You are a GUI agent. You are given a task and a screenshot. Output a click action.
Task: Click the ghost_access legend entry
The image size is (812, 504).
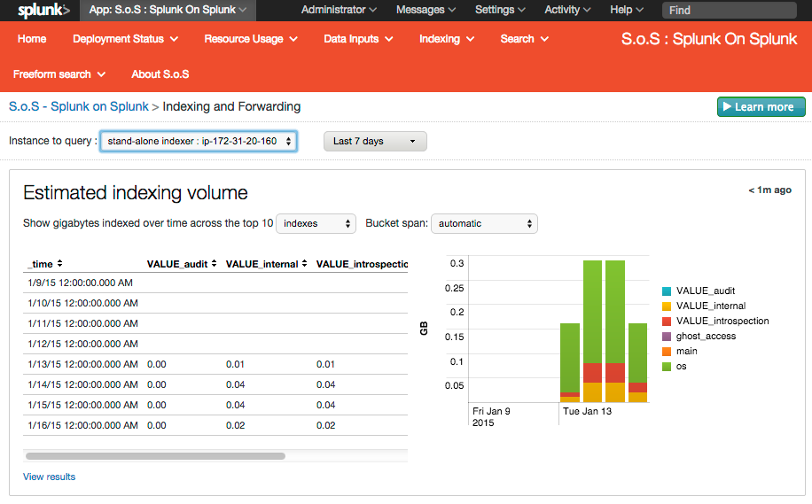click(705, 336)
